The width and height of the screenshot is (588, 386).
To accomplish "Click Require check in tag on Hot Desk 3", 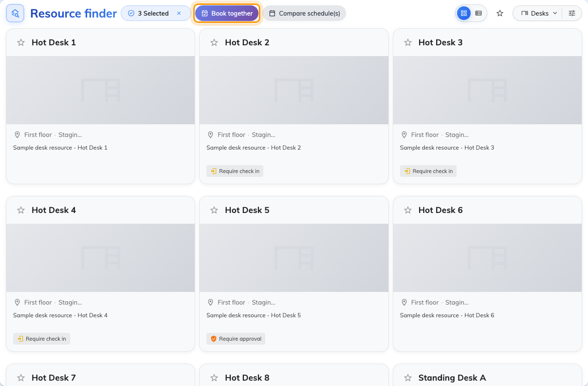I will pyautogui.click(x=428, y=171).
